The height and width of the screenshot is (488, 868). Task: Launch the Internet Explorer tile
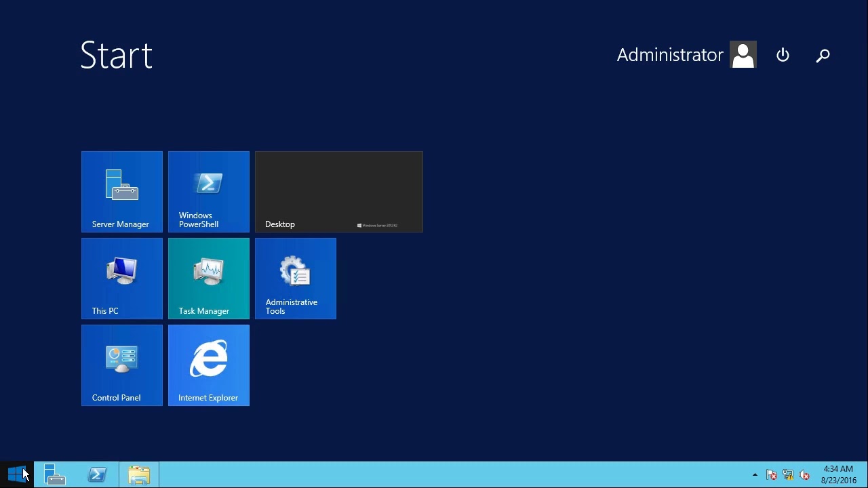click(209, 365)
